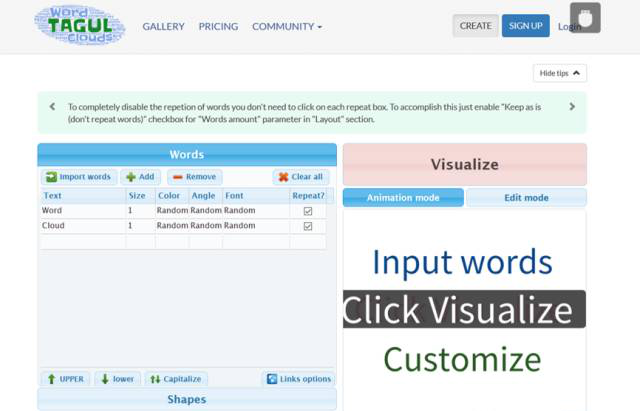Clear all words using red X

point(300,177)
